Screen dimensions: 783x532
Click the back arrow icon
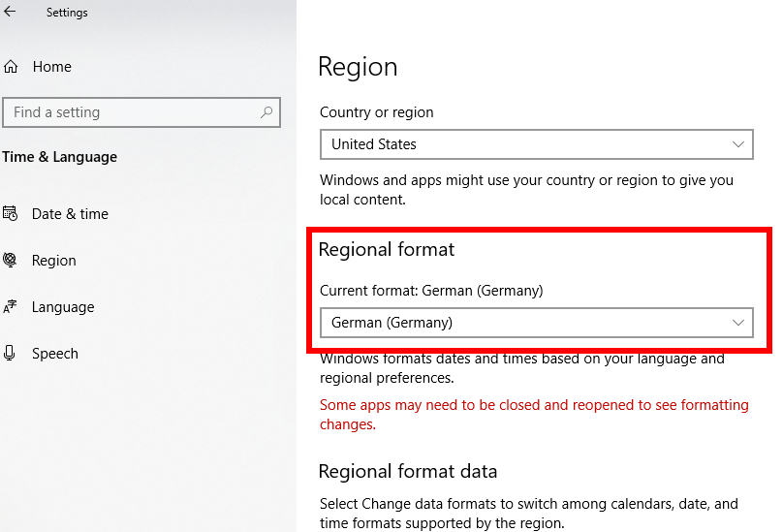(x=10, y=12)
